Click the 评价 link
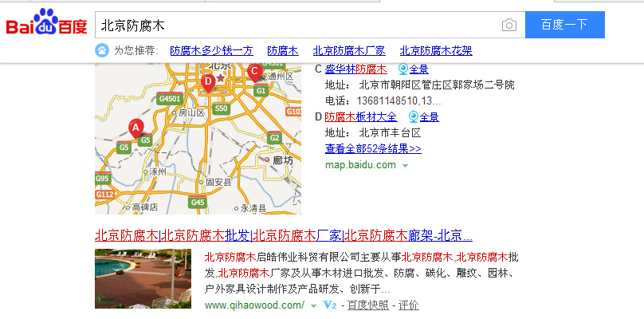Screen dimensions: 644x319 pyautogui.click(x=409, y=305)
